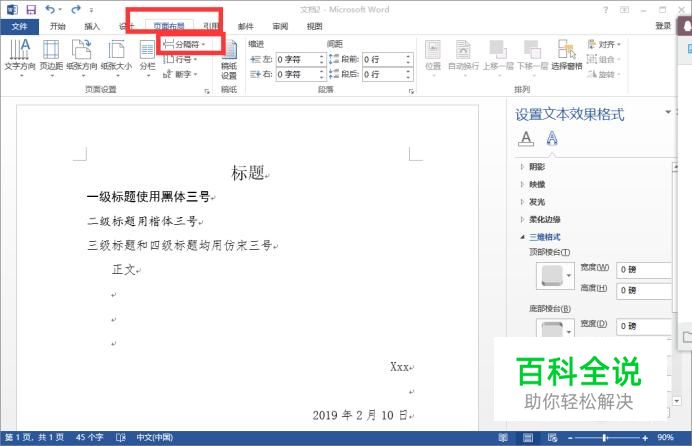The width and height of the screenshot is (692, 446).
Task: Switch to the 插入 insert tab
Action: [92, 26]
